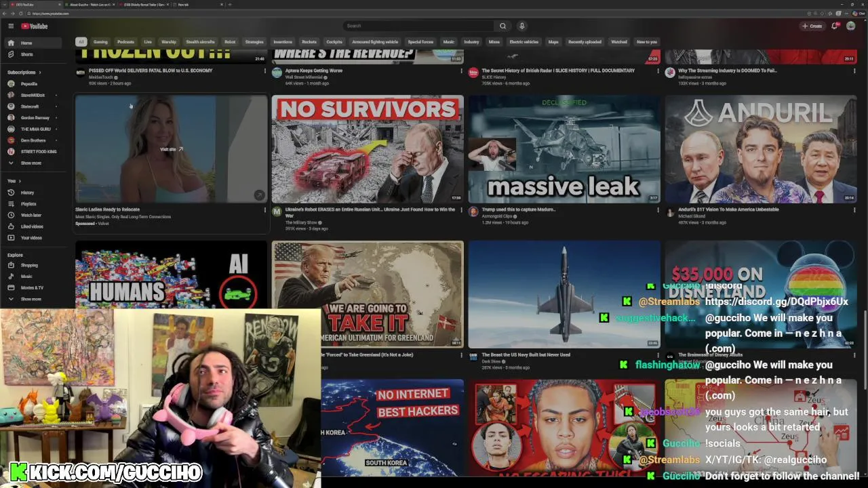Open the massive leak helicopter thumbnail
Image resolution: width=868 pixels, height=488 pixels.
click(564, 149)
